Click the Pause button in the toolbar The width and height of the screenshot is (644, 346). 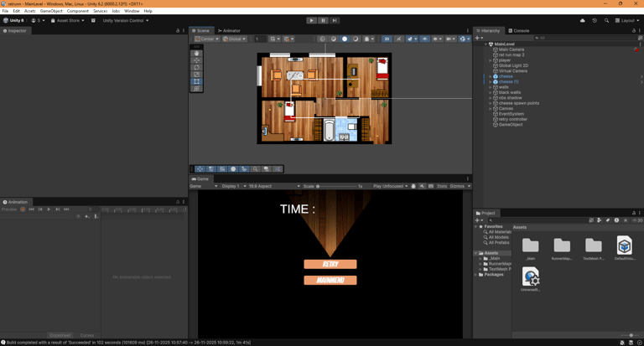point(323,20)
